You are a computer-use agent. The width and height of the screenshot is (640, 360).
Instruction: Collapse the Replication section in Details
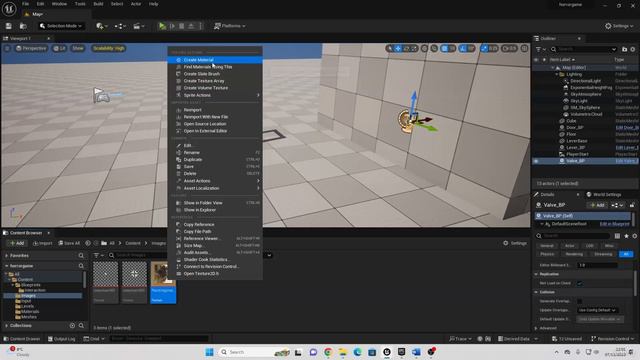536,274
